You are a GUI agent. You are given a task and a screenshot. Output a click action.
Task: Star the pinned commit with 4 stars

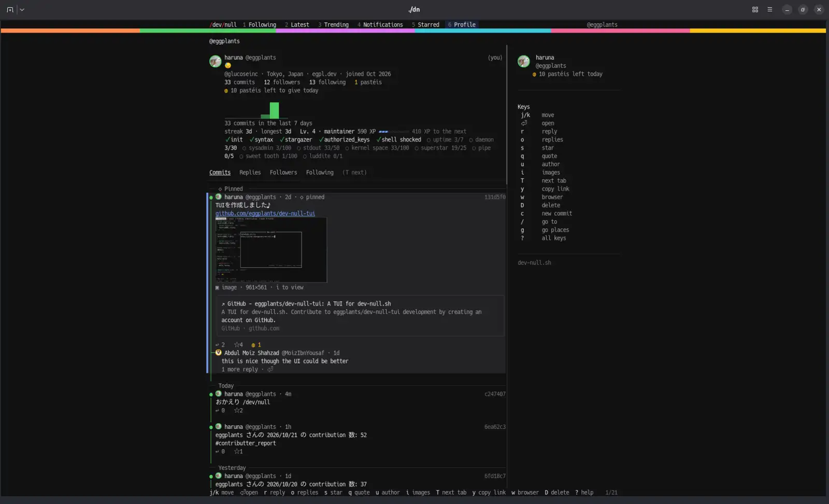click(x=238, y=345)
